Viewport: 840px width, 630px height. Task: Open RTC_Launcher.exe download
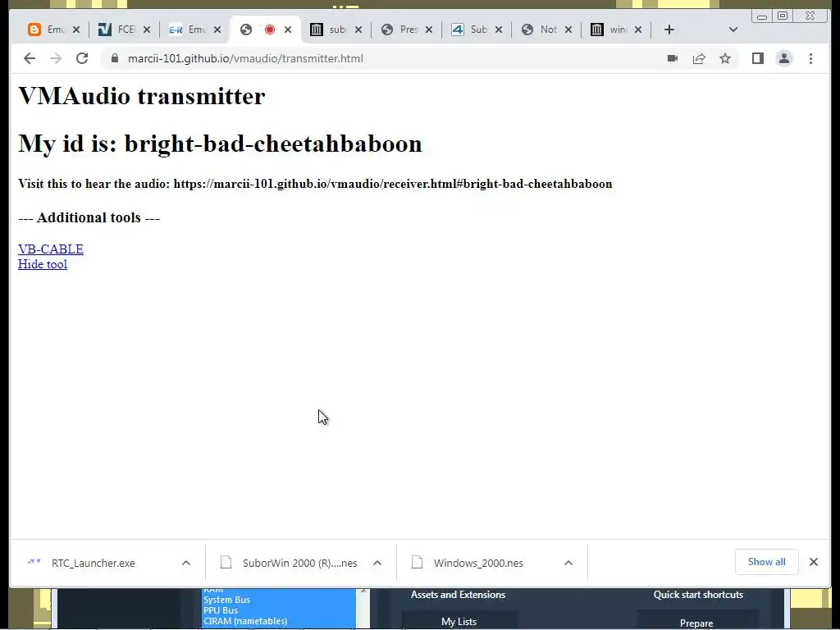[94, 563]
